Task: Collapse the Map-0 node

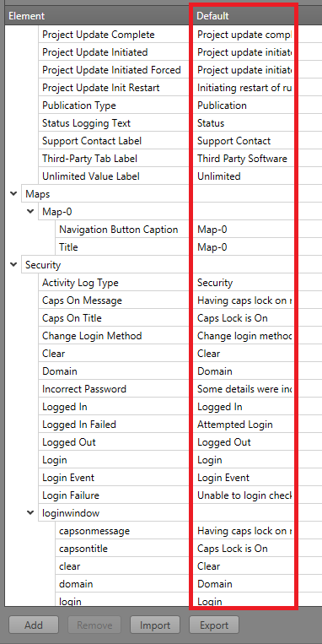Action: click(30, 211)
